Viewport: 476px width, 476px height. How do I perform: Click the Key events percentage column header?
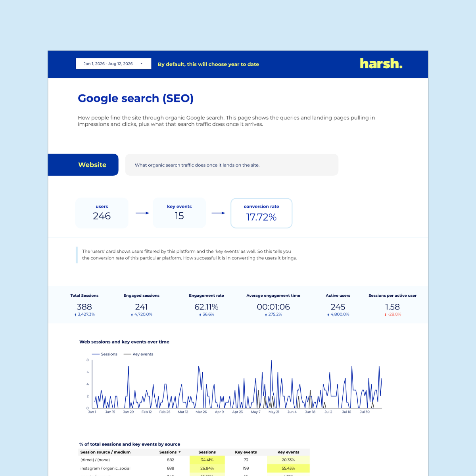[x=288, y=452]
